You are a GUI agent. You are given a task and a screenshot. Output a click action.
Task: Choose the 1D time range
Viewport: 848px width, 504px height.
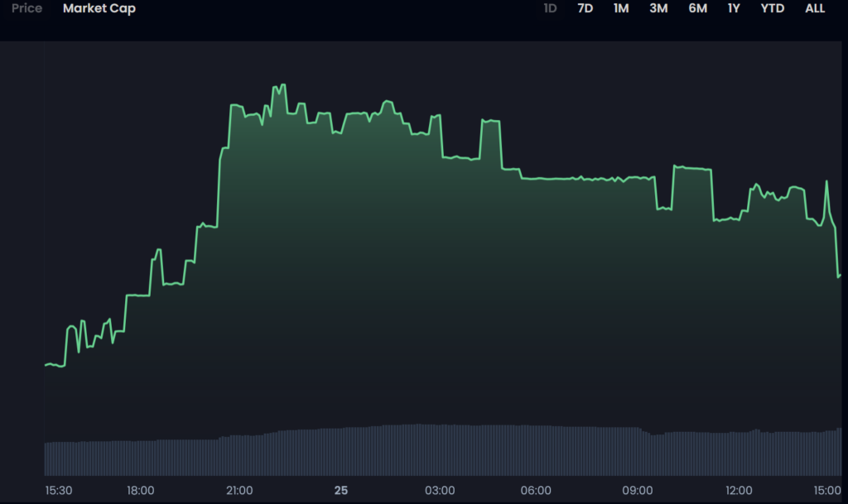[550, 9]
